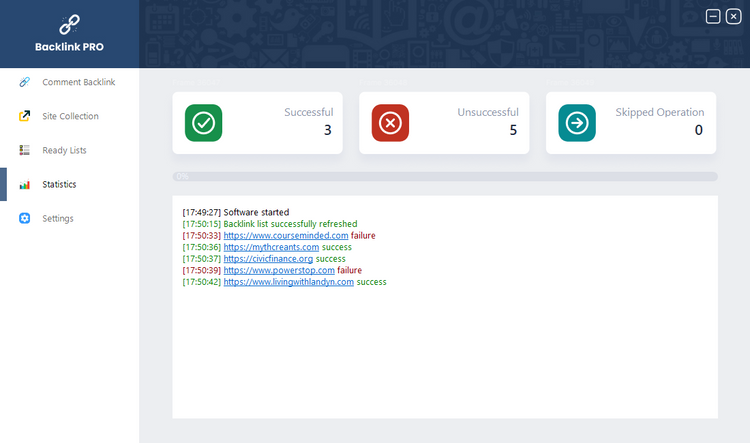
Task: Open the Comment Backlink section
Action: 78,82
